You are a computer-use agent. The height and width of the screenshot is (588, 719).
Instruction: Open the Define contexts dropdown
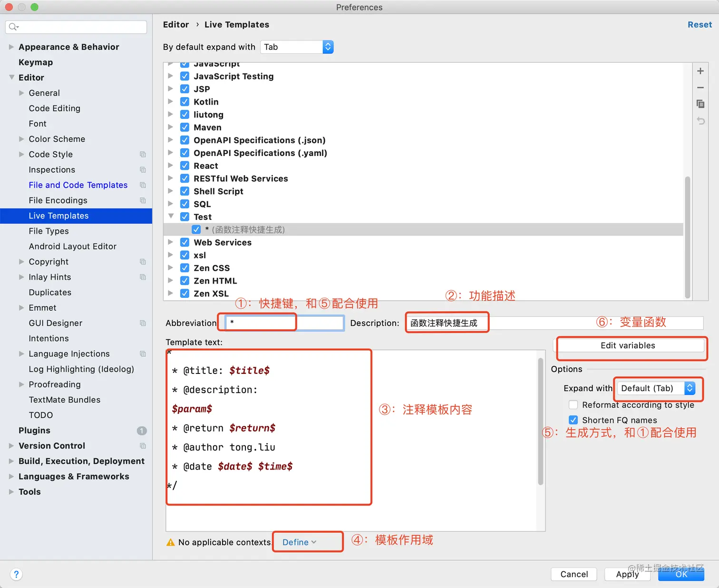coord(300,542)
